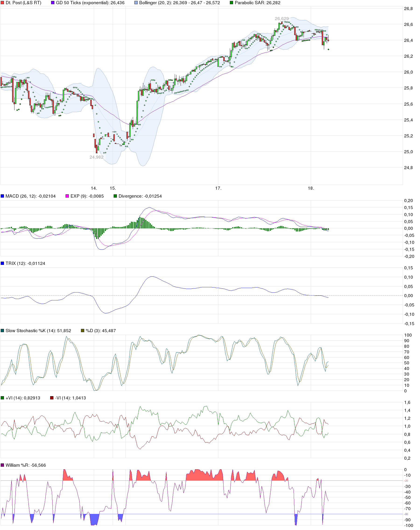Screen dimensions: 420x530
Task: Click the 50 Stochastic axis label
Action: 407,363
